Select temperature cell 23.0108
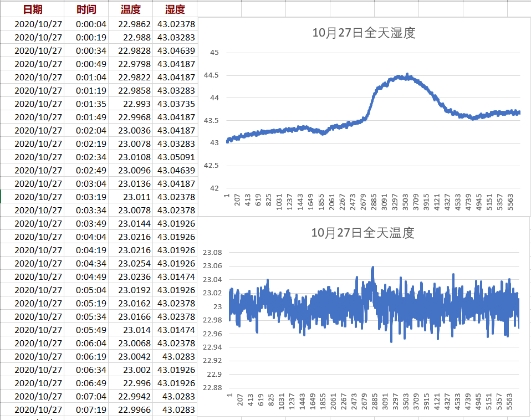Screen dimensions: 531x420 pos(131,157)
